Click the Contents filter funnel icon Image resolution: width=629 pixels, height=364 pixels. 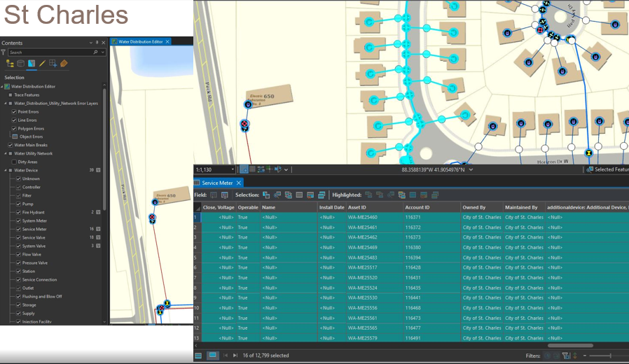[4, 52]
